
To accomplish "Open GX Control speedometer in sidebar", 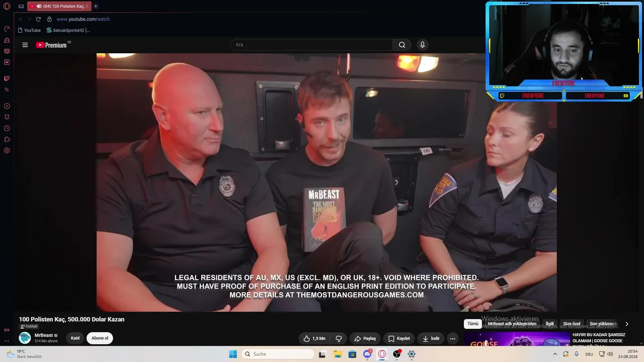I will point(7,29).
